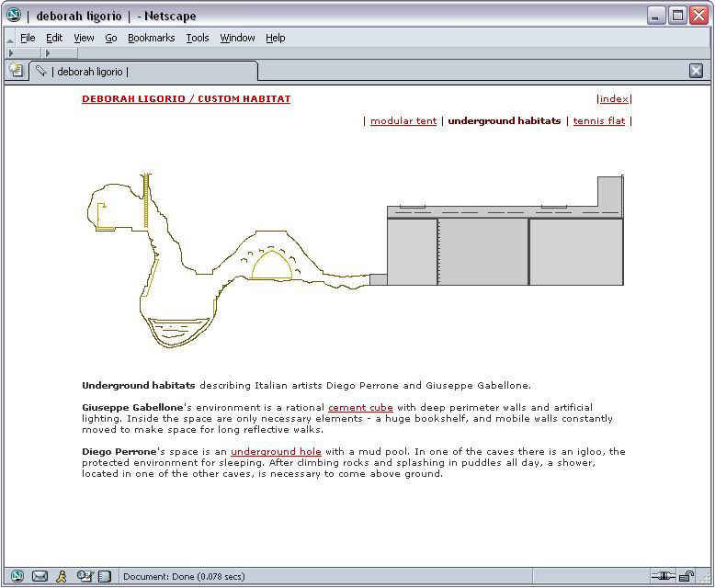Click the online/offline connection plug icon

[x=664, y=577]
